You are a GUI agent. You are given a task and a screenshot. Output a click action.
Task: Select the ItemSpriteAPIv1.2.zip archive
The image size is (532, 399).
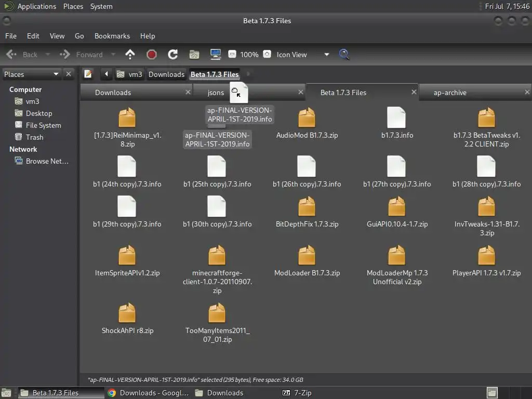pyautogui.click(x=127, y=261)
